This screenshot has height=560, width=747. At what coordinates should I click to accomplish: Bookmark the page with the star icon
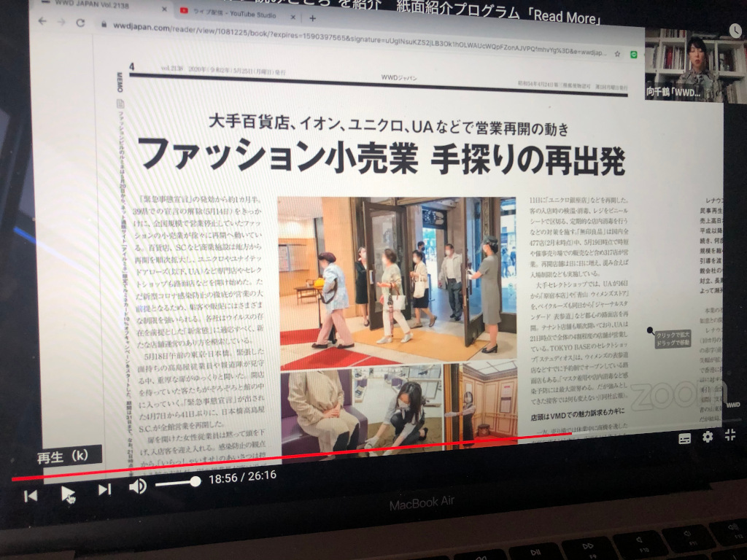pos(617,54)
